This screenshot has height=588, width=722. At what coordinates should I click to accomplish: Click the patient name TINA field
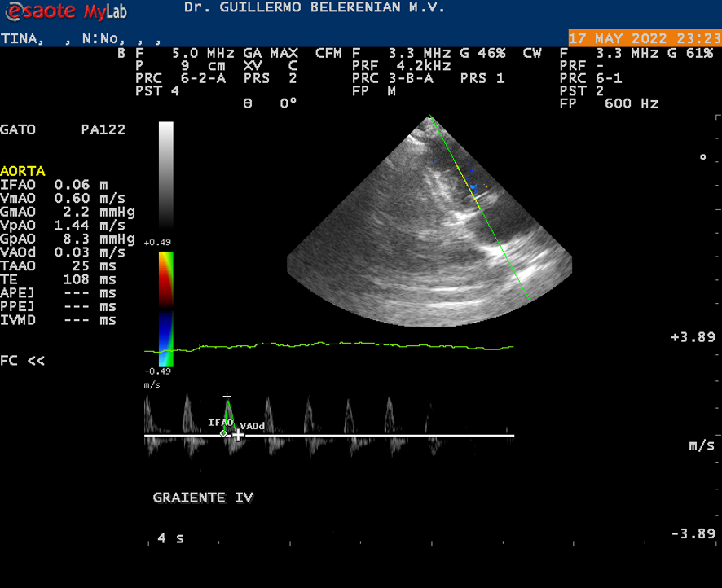pos(22,38)
